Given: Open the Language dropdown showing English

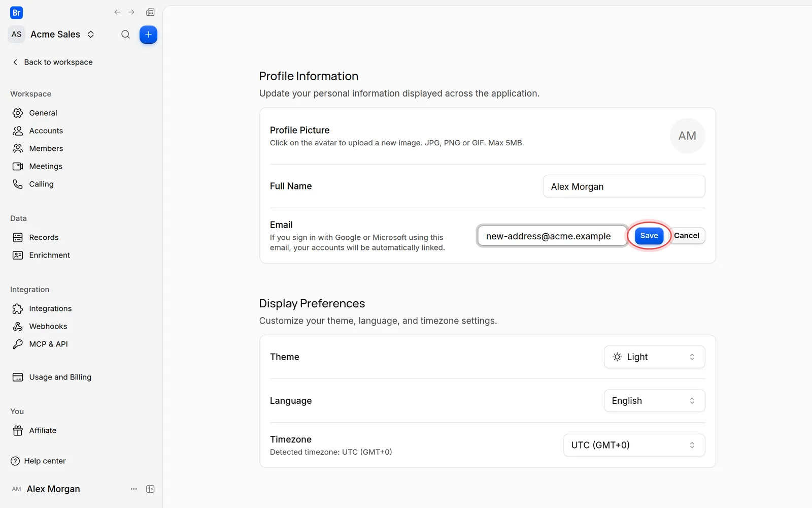Looking at the screenshot, I should (654, 401).
